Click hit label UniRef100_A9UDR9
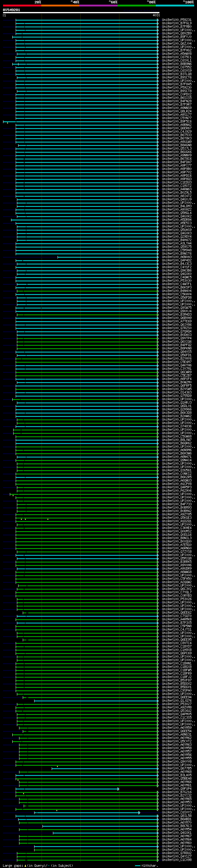 pos(176,569)
